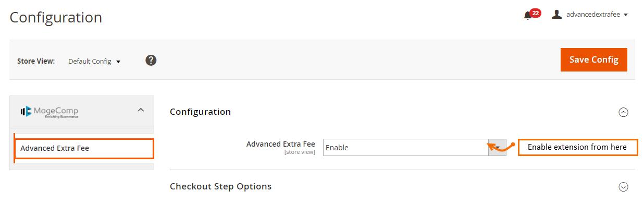This screenshot has height=203, width=644.
Task: Click the red 22 notification badge
Action: pyautogui.click(x=535, y=13)
